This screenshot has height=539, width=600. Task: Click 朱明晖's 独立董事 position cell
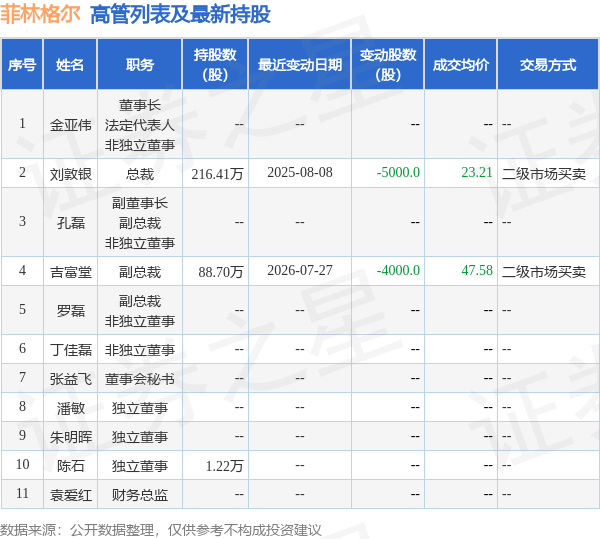(140, 436)
